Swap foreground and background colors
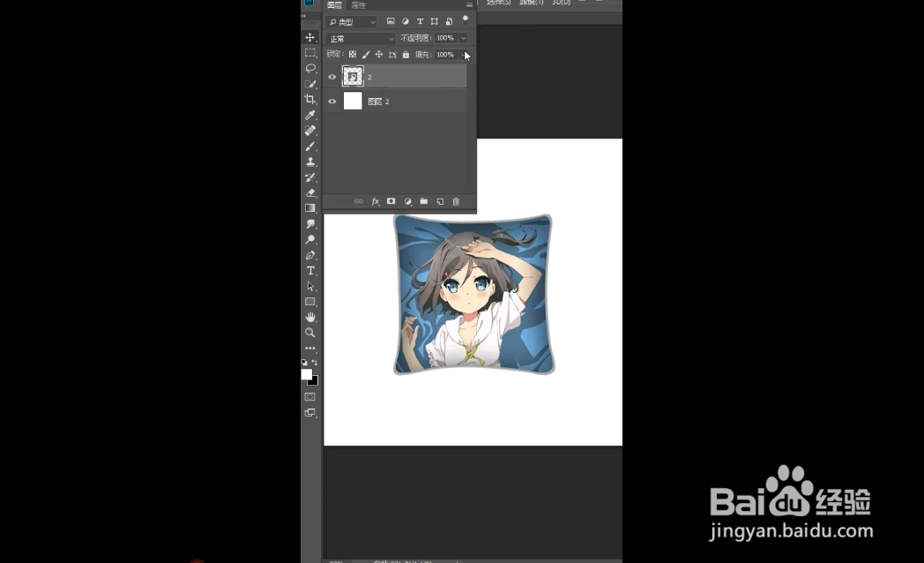 [315, 363]
